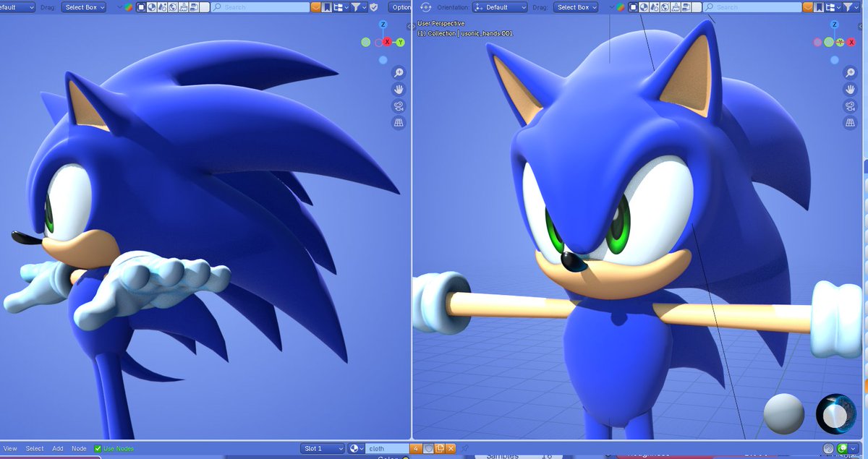This screenshot has height=459, width=868.
Task: Click the Options button in left header
Action: (401, 7)
